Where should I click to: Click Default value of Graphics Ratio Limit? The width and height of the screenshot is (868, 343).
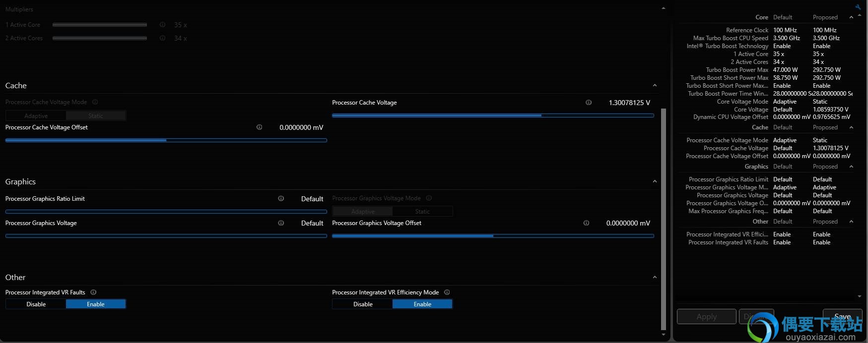click(x=312, y=199)
